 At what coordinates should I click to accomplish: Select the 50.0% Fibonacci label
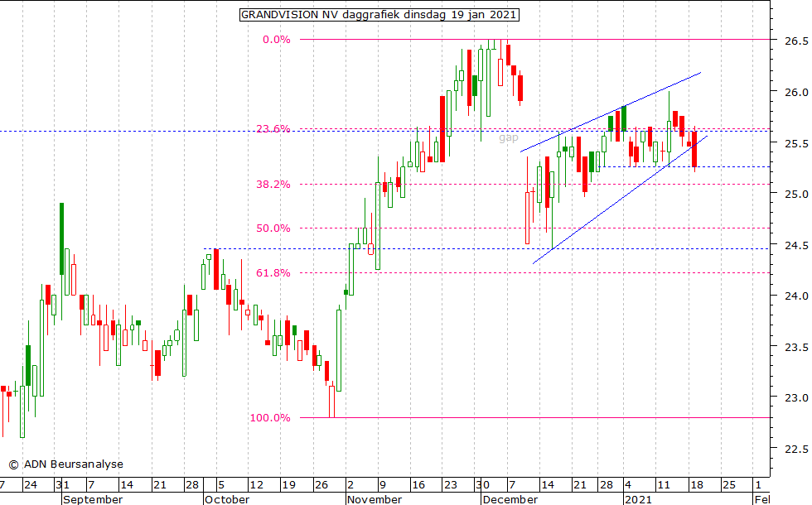point(273,228)
